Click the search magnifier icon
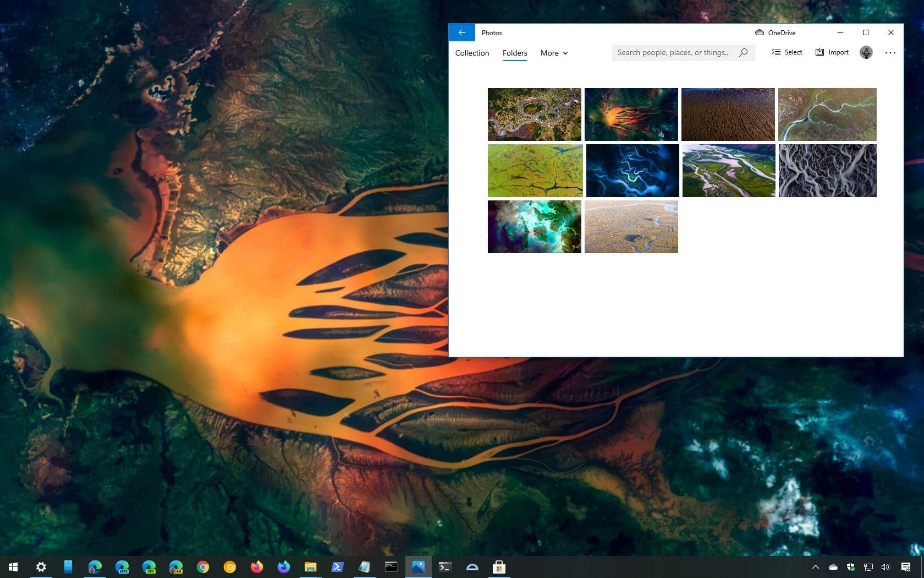The width and height of the screenshot is (924, 578). 743,52
